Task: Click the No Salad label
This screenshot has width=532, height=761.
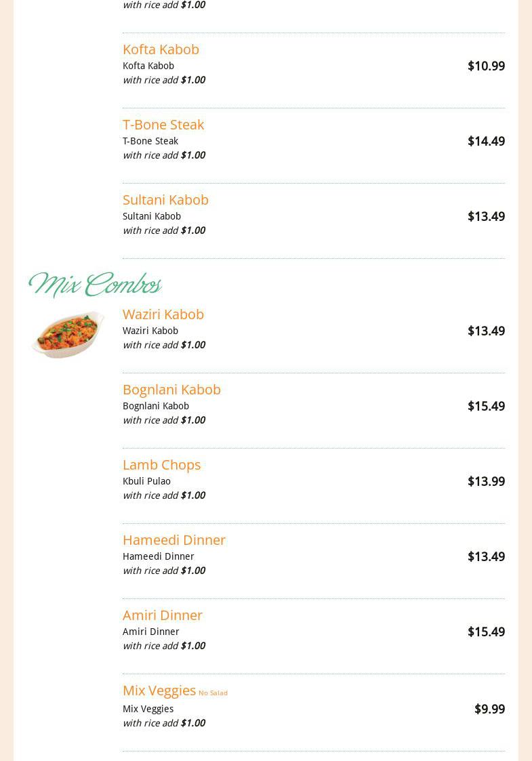Action: coord(213,693)
